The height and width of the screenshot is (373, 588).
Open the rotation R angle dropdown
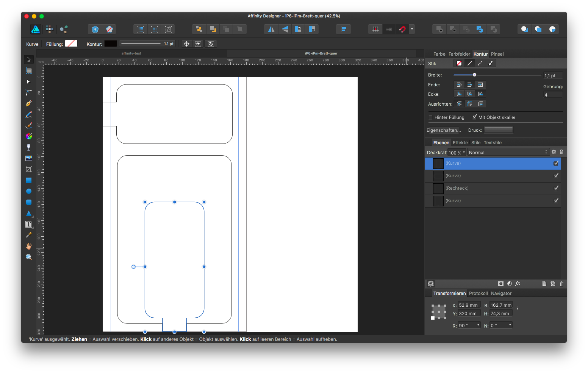click(478, 325)
